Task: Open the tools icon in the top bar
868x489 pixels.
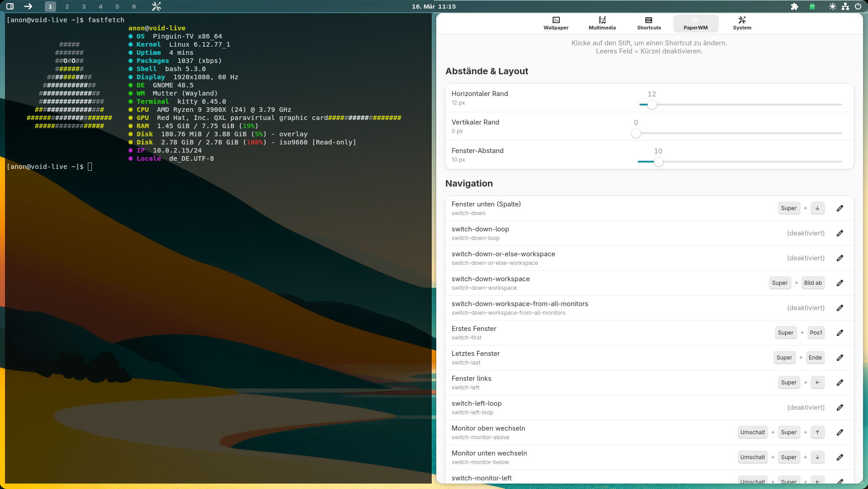Action: point(156,6)
